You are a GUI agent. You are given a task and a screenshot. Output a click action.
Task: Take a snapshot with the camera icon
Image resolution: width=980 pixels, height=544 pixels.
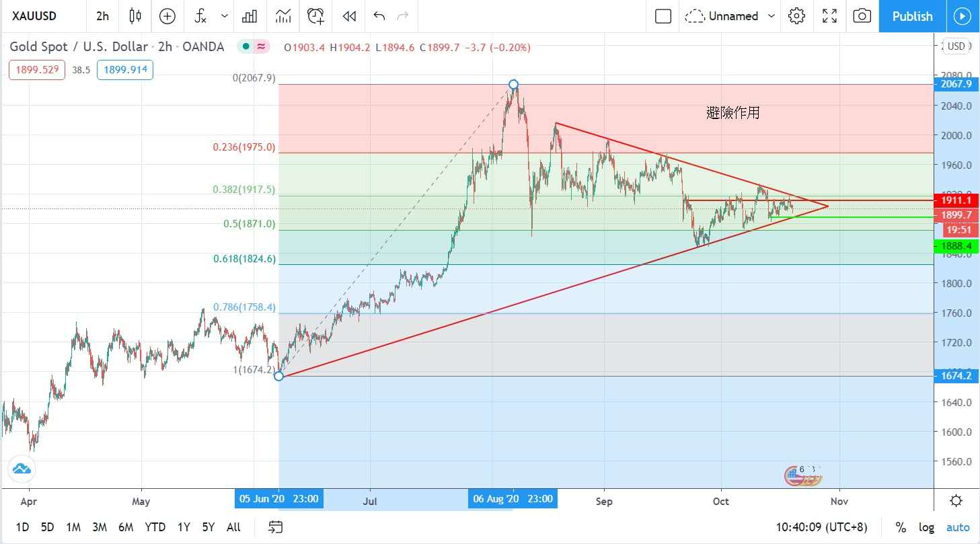tap(862, 16)
